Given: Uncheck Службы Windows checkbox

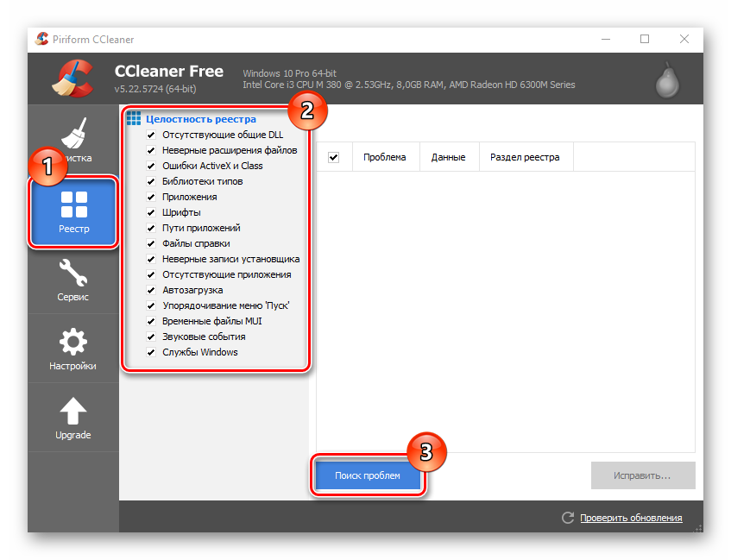Looking at the screenshot, I should coord(151,353).
